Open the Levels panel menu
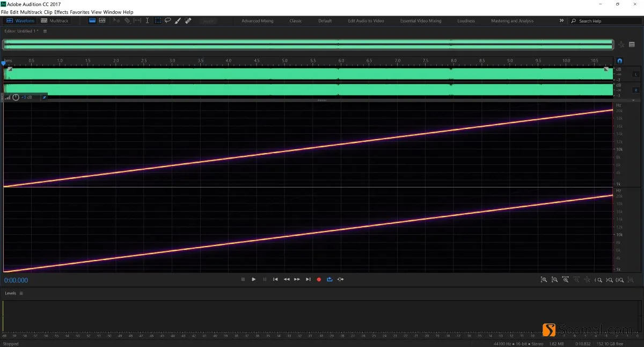 (x=21, y=293)
